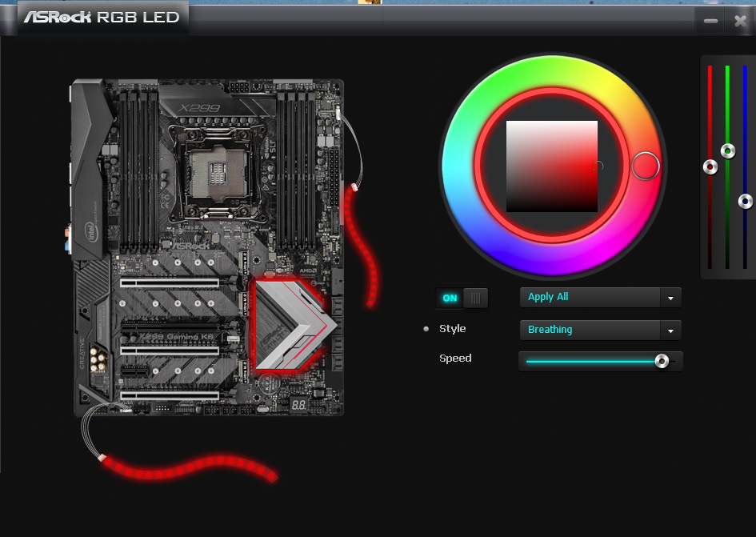Minimize the ASRock RGB LED window
This screenshot has width=756, height=537.
pyautogui.click(x=710, y=21)
